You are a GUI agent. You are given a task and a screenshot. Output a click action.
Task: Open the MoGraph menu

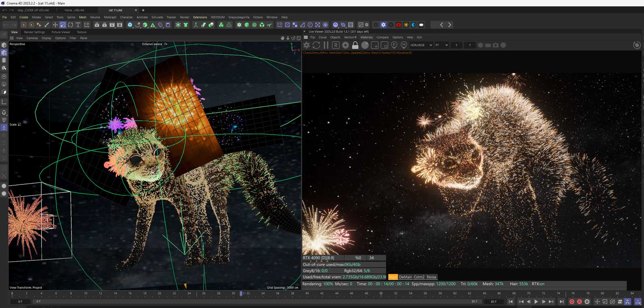point(110,17)
